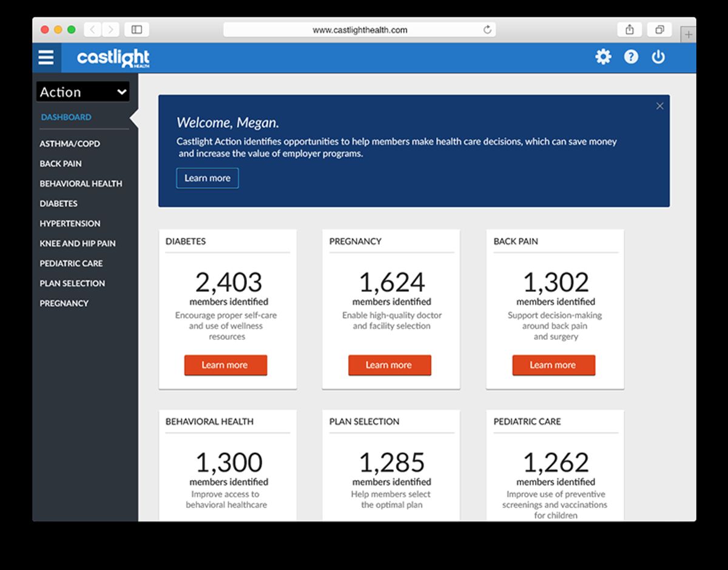Select PREGNANCY from the sidebar
Image resolution: width=728 pixels, height=570 pixels.
pos(64,303)
